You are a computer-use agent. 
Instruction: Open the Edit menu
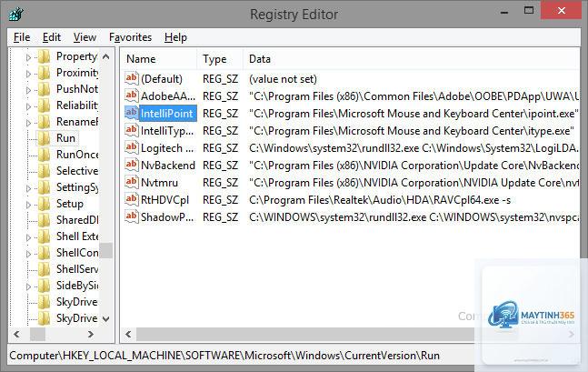click(52, 37)
